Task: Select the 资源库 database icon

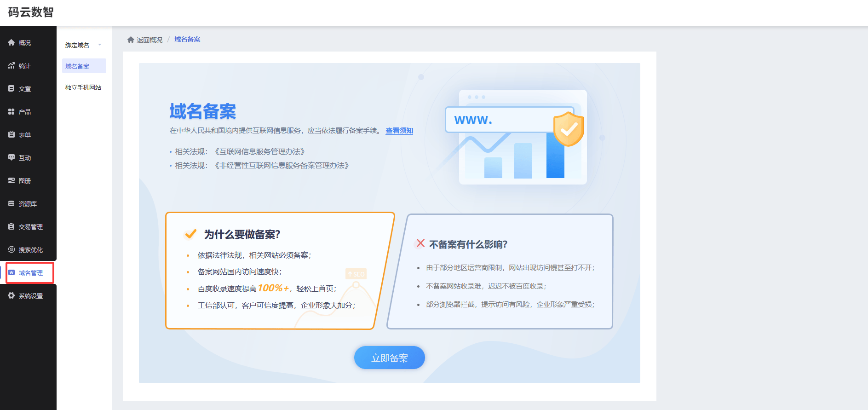Action: 11,203
